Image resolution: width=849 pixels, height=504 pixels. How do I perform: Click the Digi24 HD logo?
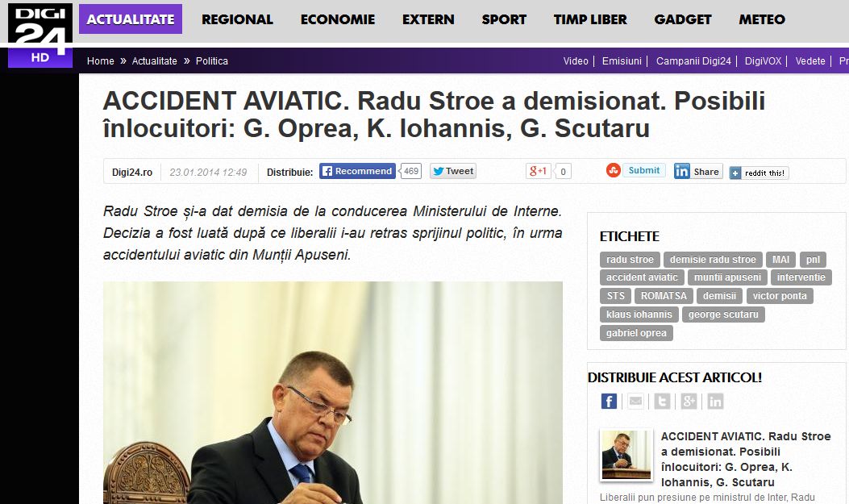40,35
